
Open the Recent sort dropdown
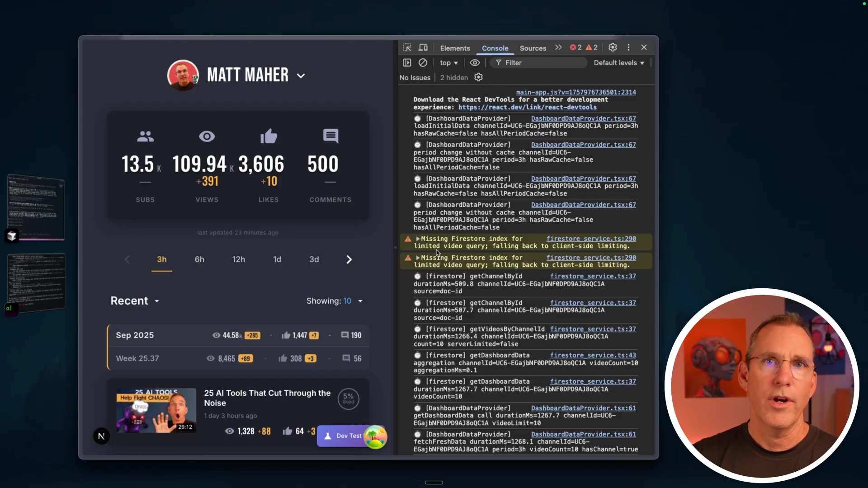click(x=135, y=301)
